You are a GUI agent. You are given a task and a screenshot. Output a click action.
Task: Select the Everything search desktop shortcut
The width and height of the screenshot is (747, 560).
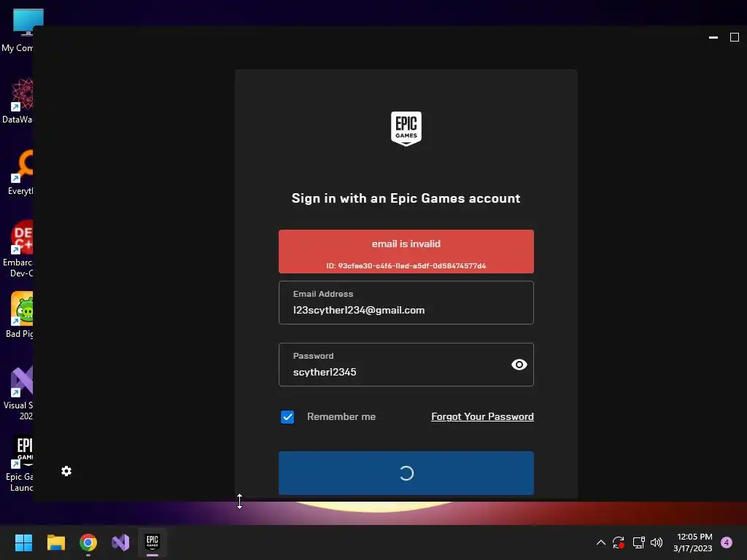pos(19,172)
